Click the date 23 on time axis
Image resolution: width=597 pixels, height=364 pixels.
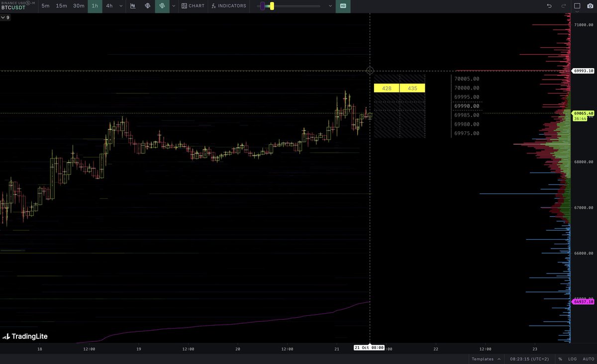click(535, 349)
